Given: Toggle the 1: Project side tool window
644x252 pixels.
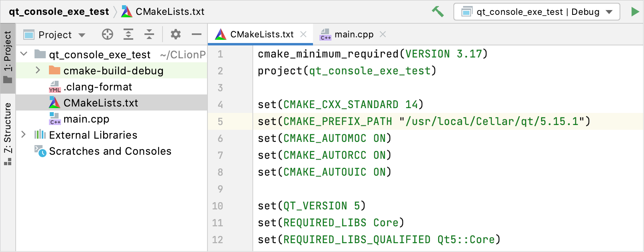Looking at the screenshot, I should point(8,57).
